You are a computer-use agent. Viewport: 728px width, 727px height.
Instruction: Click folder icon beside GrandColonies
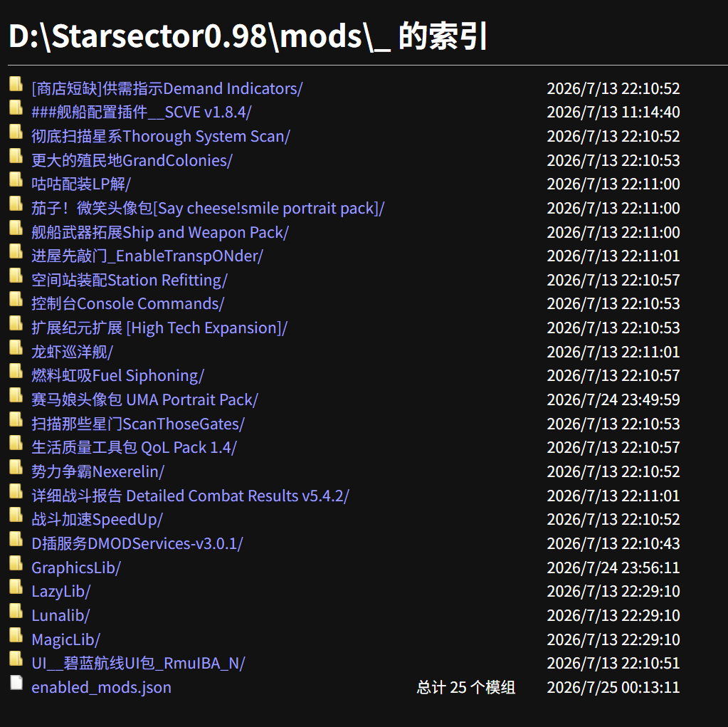pos(16,156)
